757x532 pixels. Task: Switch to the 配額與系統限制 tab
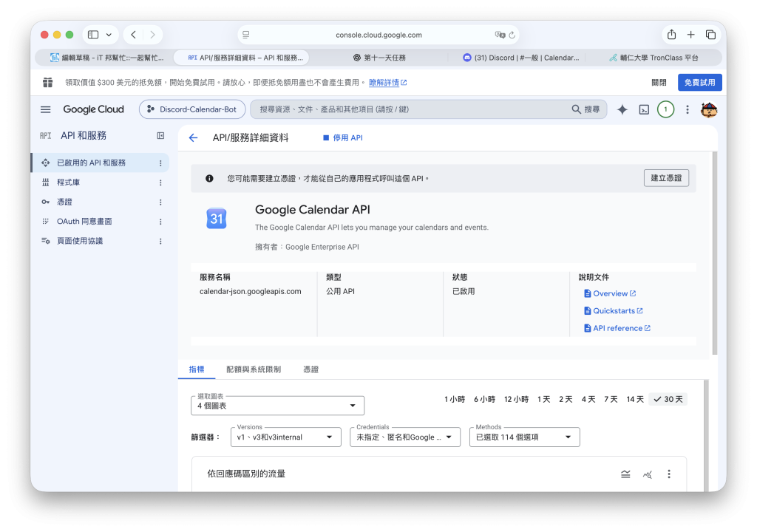coord(254,369)
